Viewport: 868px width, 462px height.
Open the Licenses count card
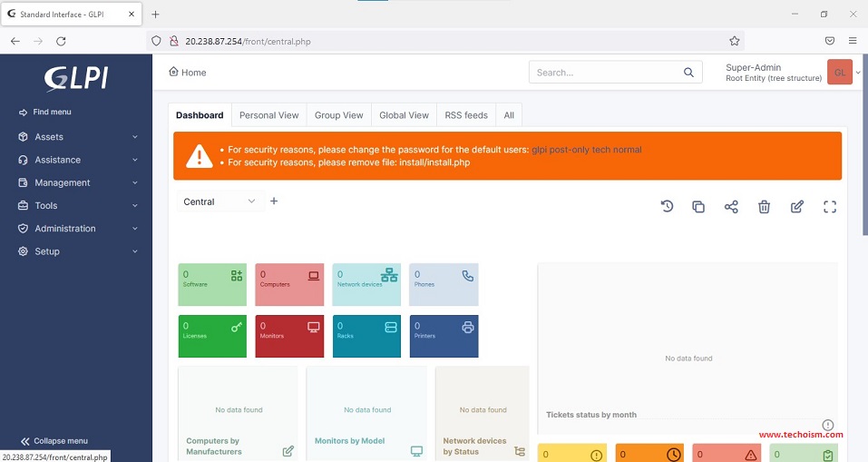click(212, 336)
